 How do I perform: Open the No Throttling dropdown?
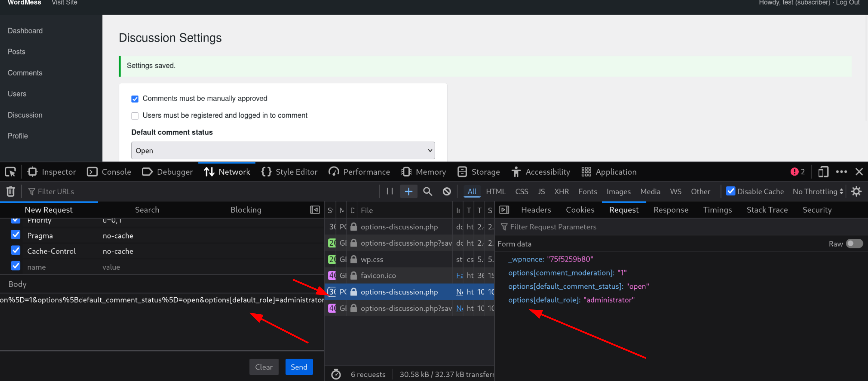click(817, 191)
